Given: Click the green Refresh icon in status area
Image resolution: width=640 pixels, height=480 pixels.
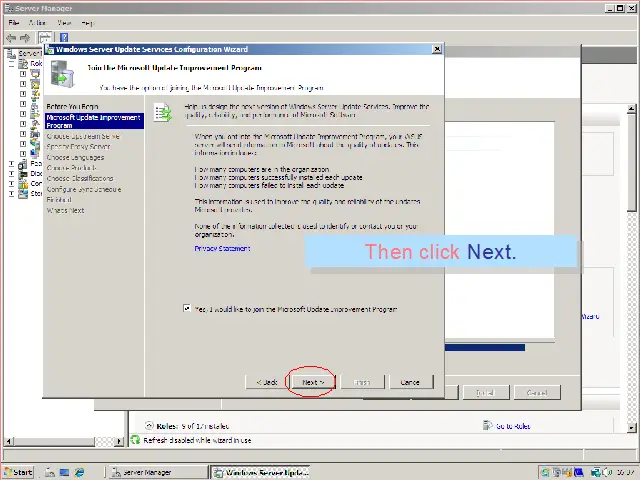Looking at the screenshot, I should [135, 440].
